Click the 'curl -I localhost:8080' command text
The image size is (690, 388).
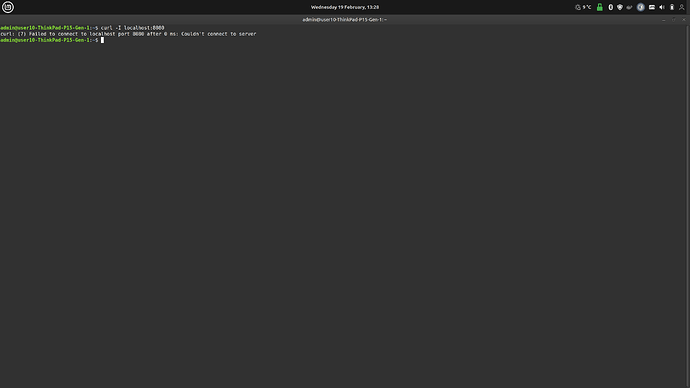pos(132,28)
